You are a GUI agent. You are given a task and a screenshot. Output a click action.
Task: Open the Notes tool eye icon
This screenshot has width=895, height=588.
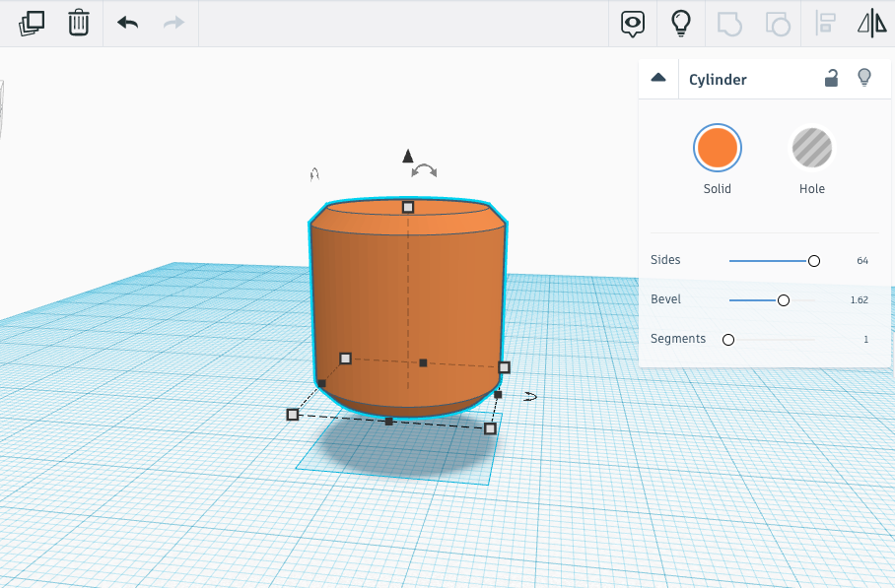click(633, 24)
